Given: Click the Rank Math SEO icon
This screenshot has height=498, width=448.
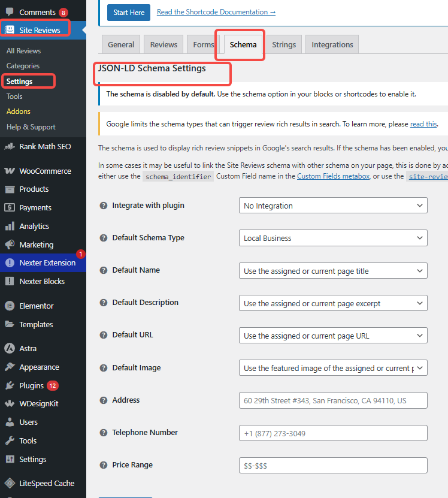Looking at the screenshot, I should pyautogui.click(x=10, y=146).
